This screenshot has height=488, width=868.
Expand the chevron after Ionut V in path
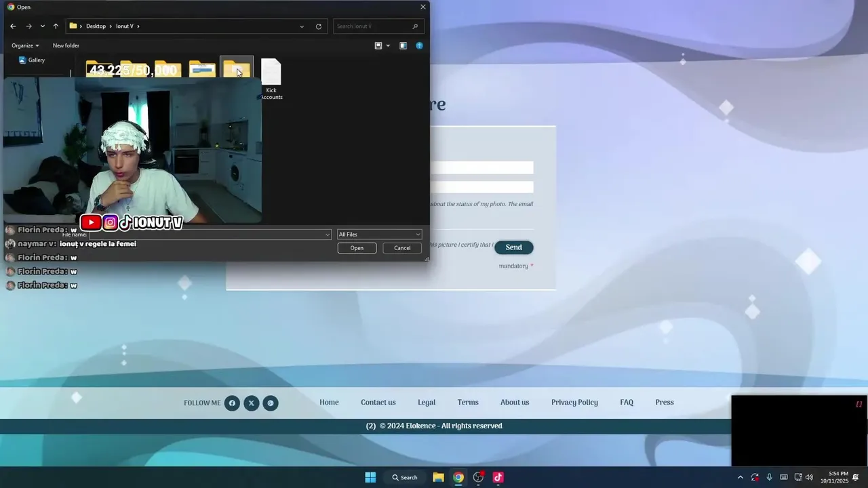click(x=138, y=26)
